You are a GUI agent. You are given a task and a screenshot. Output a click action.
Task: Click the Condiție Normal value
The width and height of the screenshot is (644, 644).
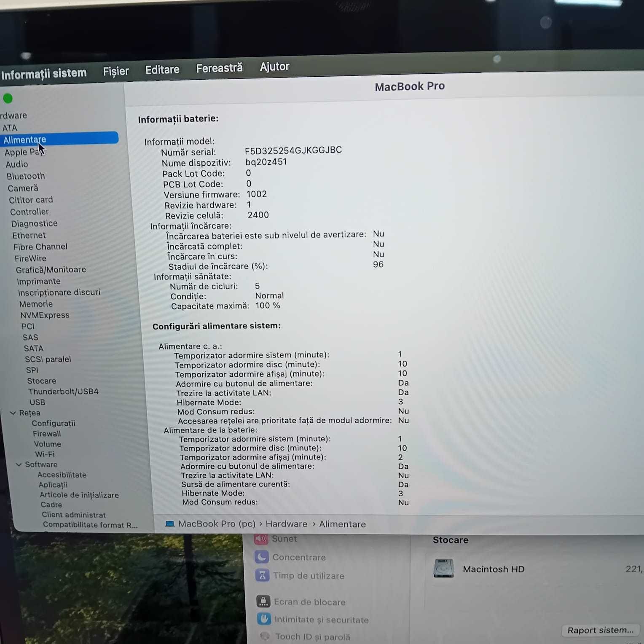[x=269, y=295]
